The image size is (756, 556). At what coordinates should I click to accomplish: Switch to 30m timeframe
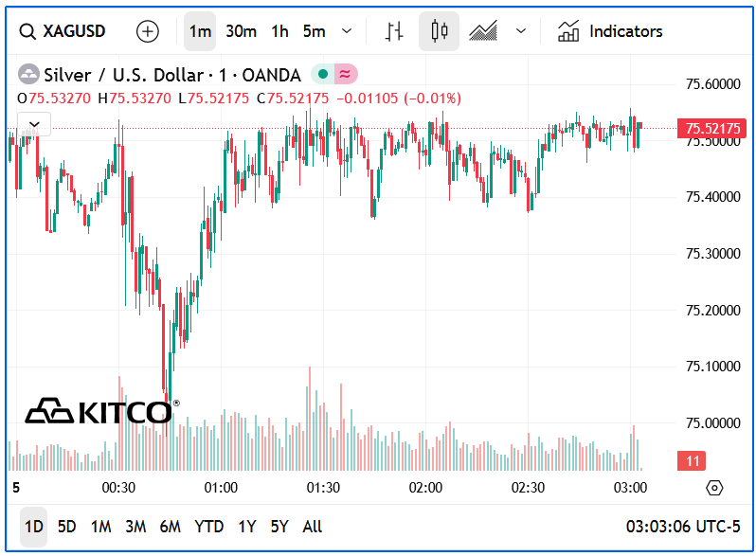pos(241,31)
